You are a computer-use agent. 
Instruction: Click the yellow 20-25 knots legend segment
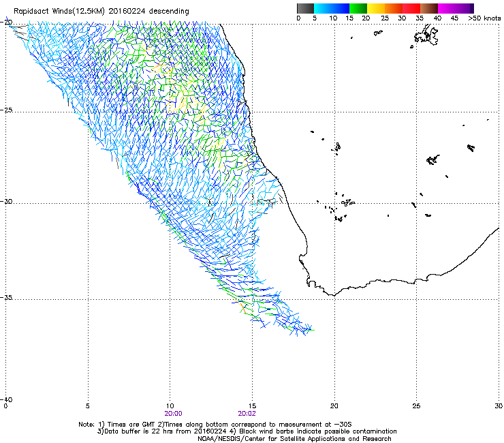point(376,8)
